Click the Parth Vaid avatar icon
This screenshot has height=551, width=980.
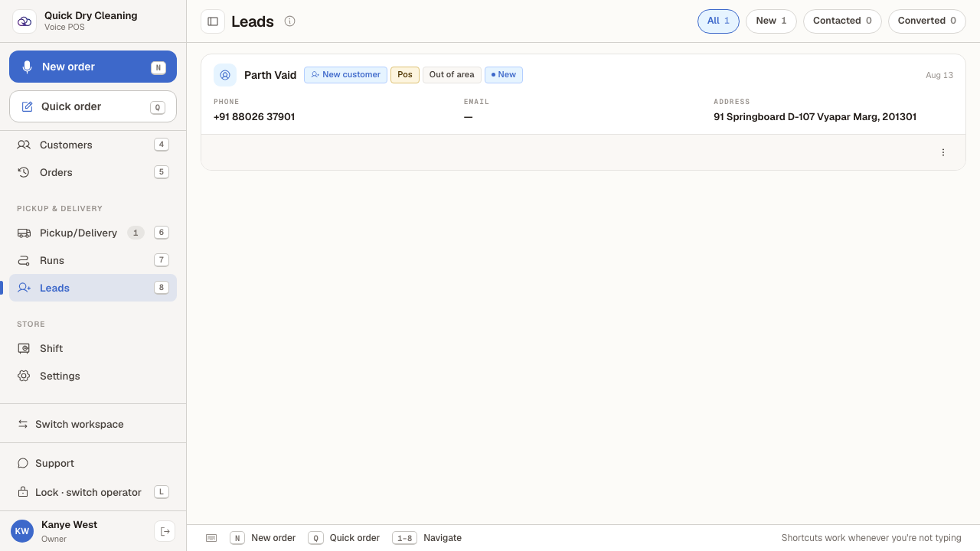click(x=225, y=75)
